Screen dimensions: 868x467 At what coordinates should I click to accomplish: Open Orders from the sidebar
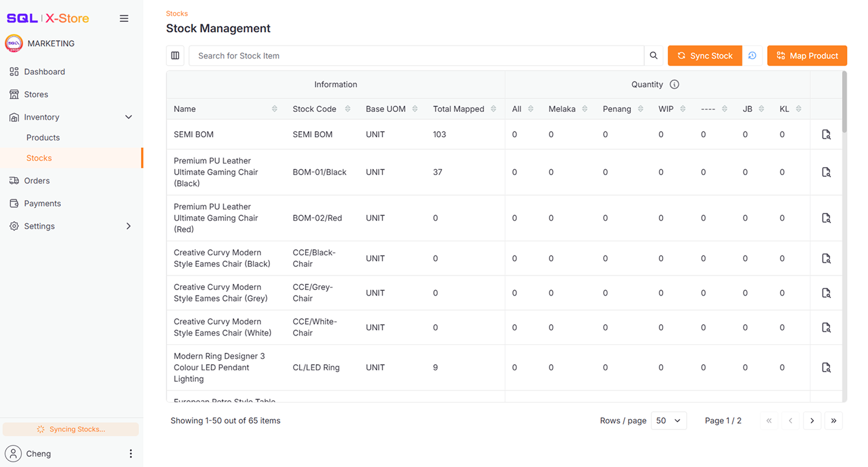(x=38, y=181)
